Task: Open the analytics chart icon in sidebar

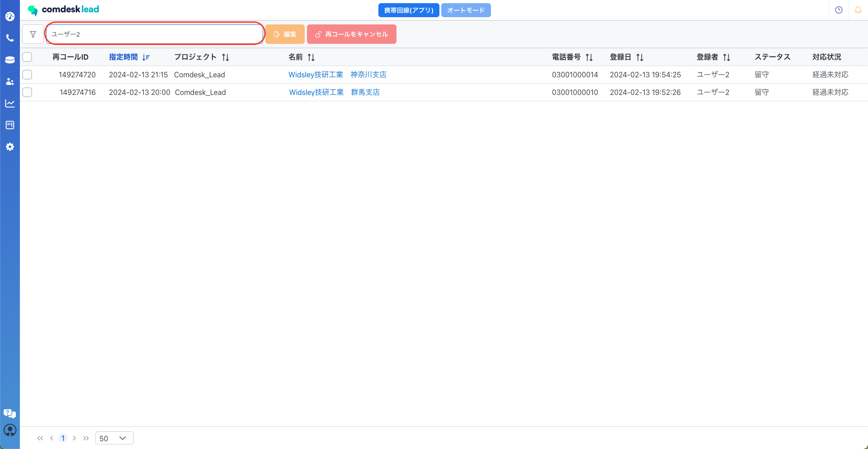Action: point(10,104)
